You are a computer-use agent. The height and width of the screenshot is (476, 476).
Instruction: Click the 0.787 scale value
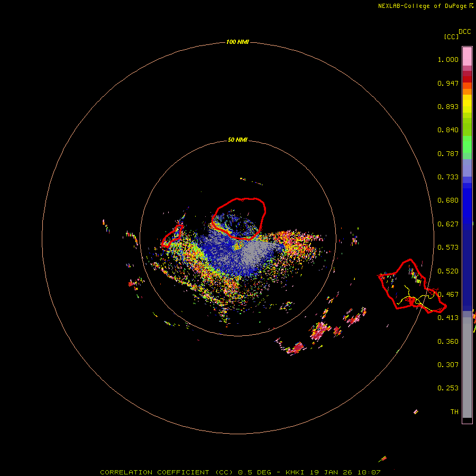click(x=448, y=153)
